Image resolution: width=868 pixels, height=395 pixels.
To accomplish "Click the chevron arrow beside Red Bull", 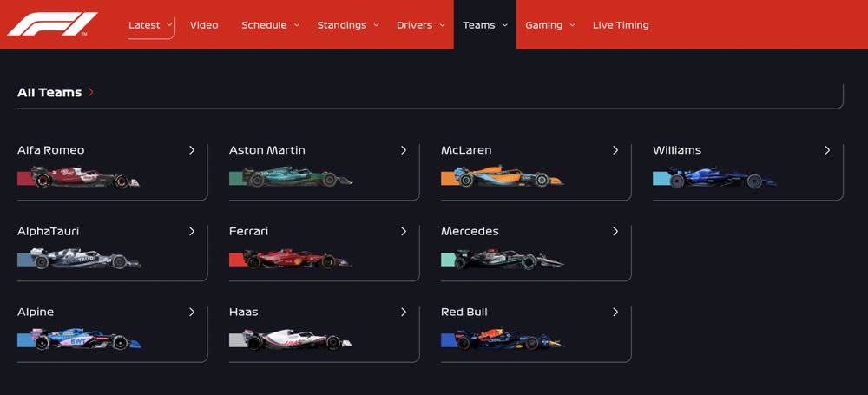I will coord(615,313).
